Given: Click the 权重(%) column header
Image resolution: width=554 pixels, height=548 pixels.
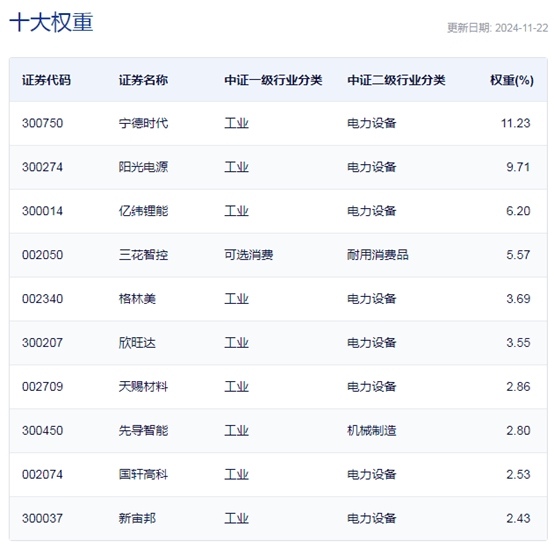Looking at the screenshot, I should point(512,81).
